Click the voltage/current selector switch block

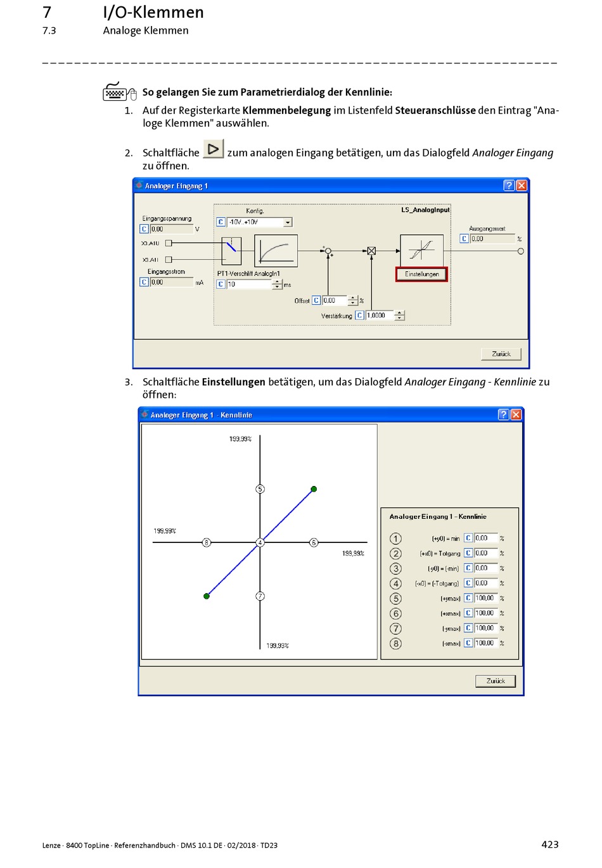coord(231,251)
